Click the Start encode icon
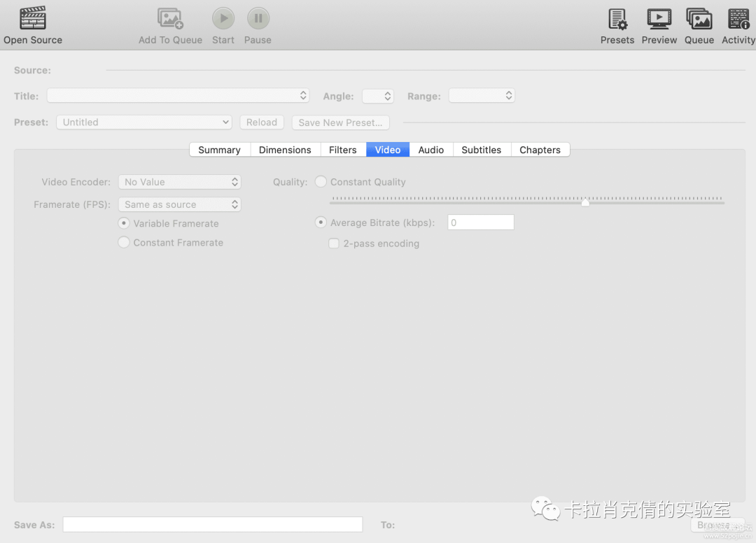Image resolution: width=756 pixels, height=543 pixels. (x=223, y=17)
